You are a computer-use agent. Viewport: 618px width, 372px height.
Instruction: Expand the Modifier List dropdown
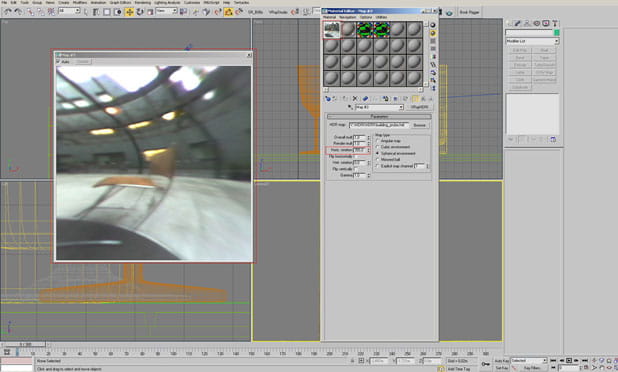point(532,41)
